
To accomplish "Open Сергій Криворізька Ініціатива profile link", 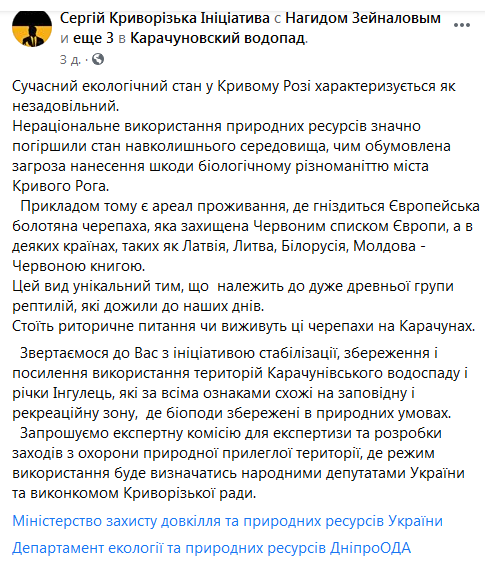I will (x=165, y=18).
